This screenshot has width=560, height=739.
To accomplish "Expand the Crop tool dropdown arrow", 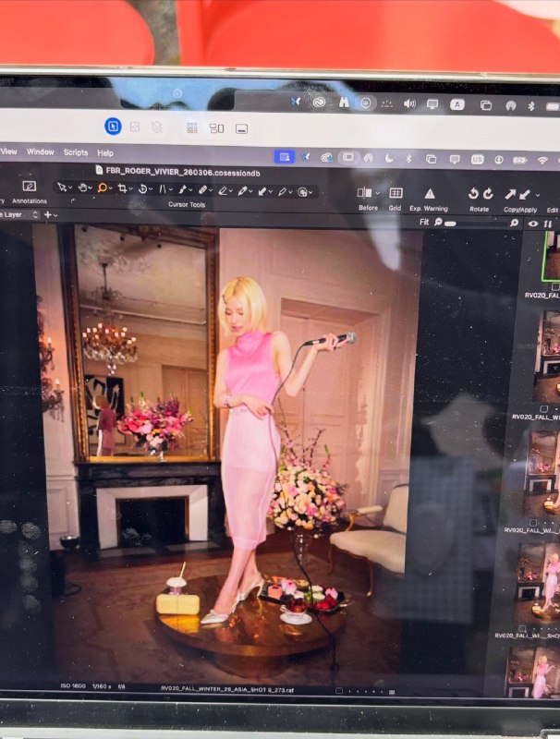I will (x=130, y=189).
